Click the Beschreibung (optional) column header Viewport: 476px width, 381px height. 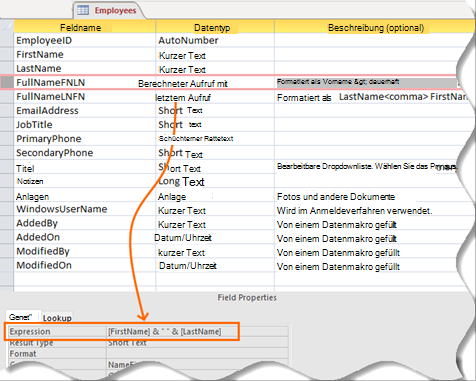(x=373, y=27)
